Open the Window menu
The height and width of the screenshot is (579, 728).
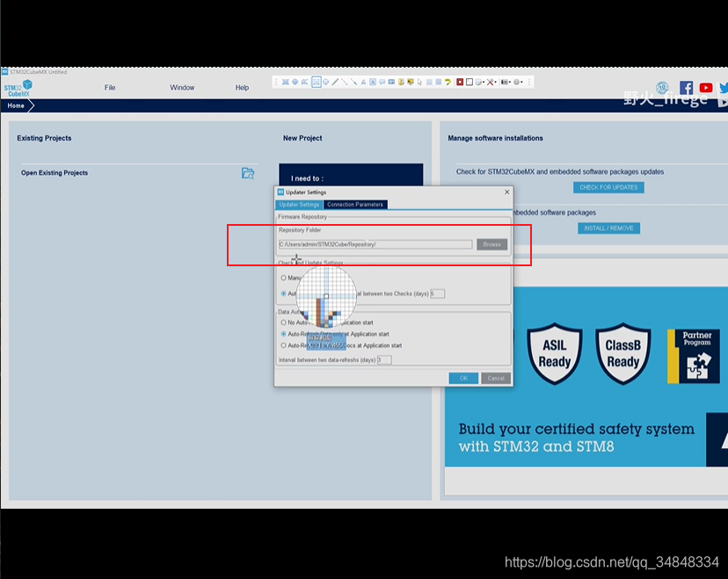[182, 88]
